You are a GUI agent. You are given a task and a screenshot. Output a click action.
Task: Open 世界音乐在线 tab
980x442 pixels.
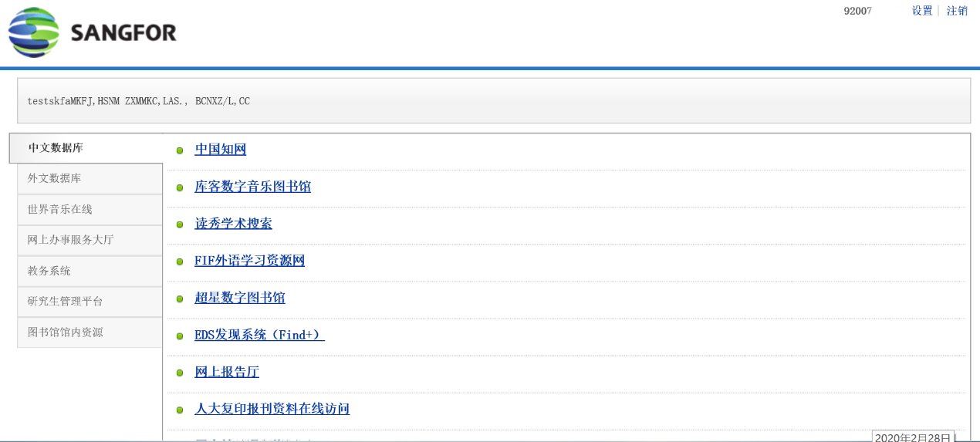click(90, 210)
